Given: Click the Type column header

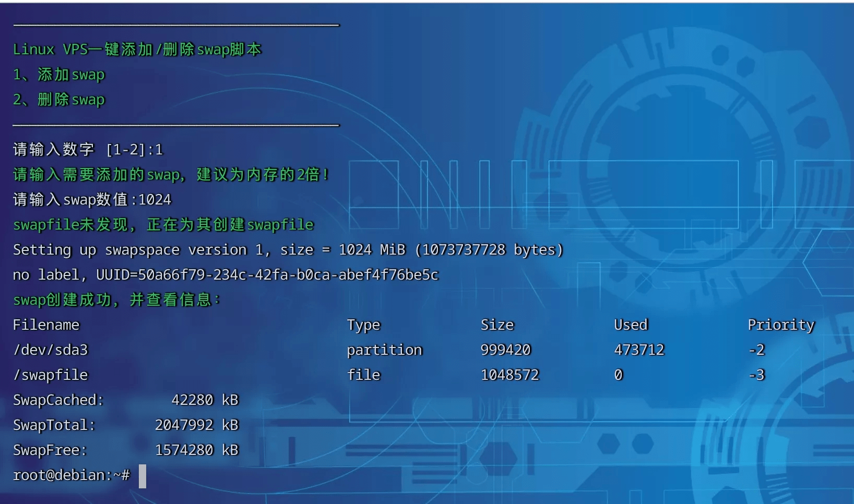Looking at the screenshot, I should pos(364,325).
